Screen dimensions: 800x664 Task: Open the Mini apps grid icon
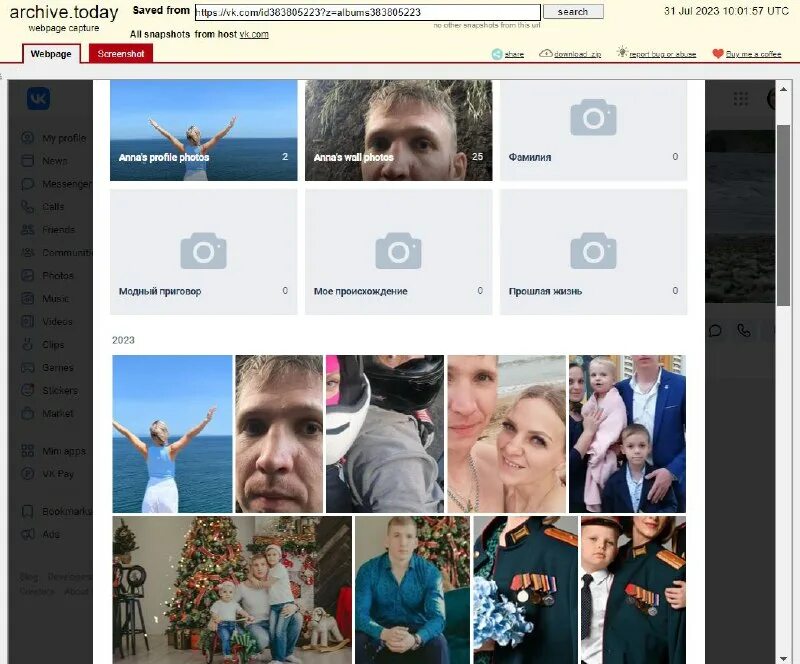point(28,451)
